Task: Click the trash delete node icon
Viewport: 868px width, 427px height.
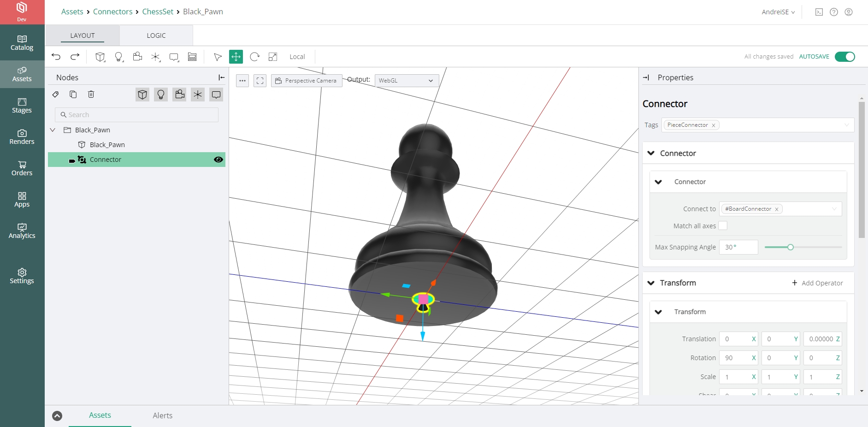Action: point(91,95)
